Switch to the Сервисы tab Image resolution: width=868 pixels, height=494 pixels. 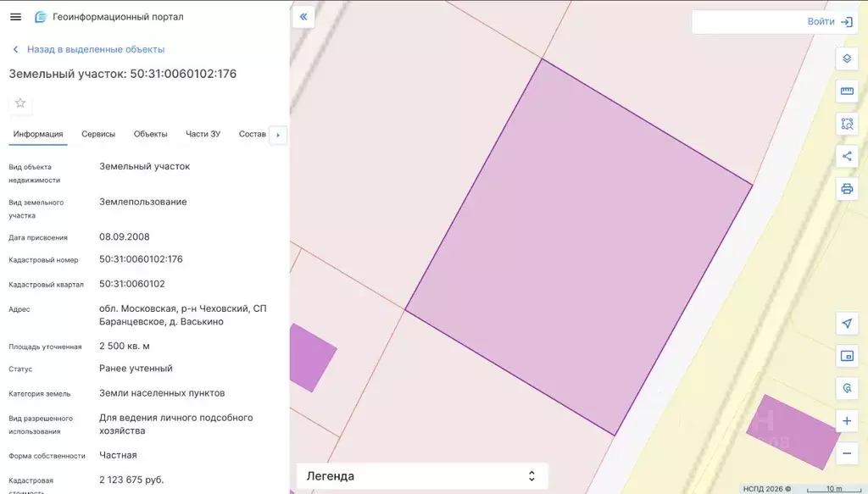point(98,134)
